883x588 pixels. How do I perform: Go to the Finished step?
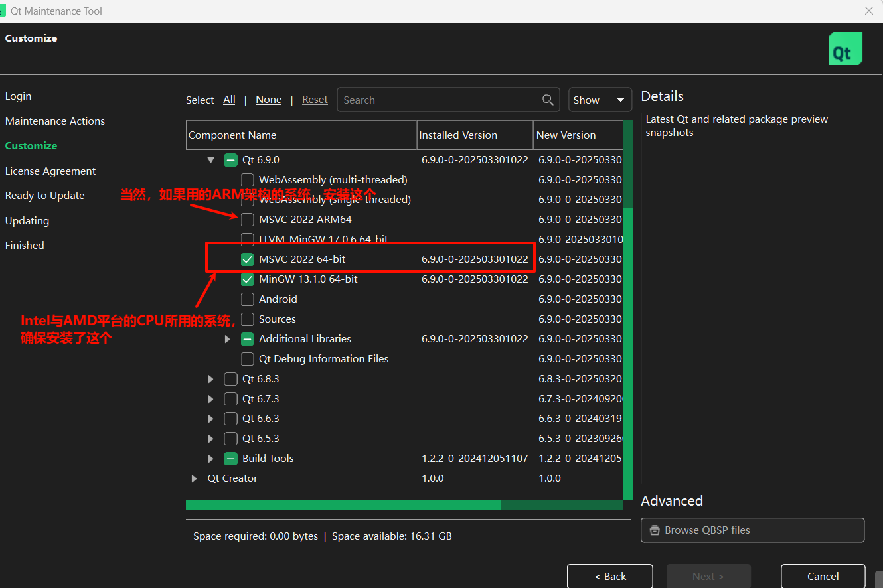pyautogui.click(x=25, y=246)
